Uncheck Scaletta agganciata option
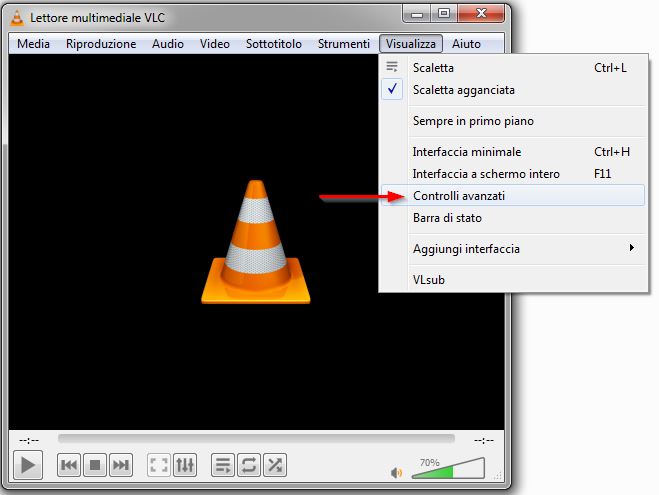Screen dimensions: 659x495 [513, 90]
